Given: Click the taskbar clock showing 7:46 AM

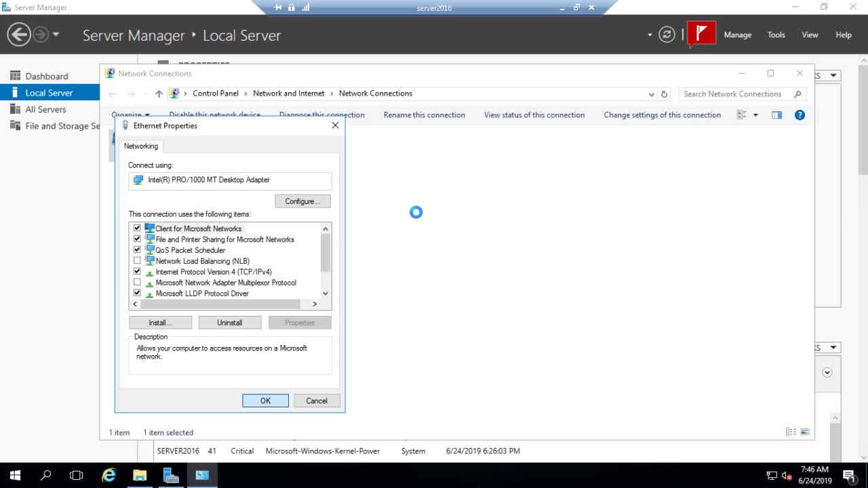Looking at the screenshot, I should pyautogui.click(x=815, y=475).
